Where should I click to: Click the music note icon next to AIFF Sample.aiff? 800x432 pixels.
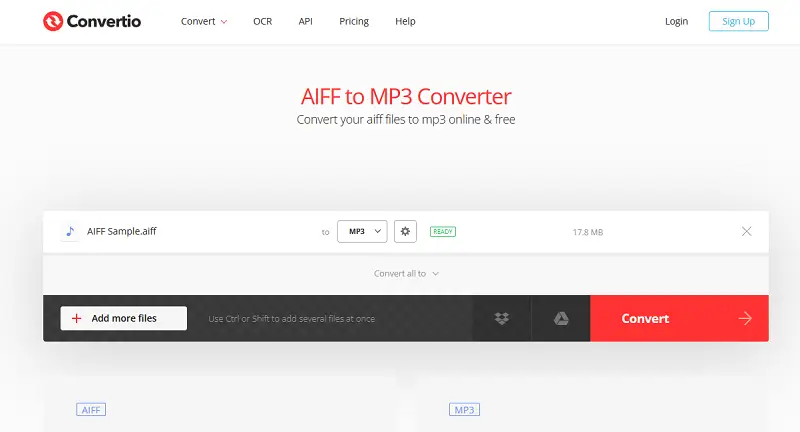pos(70,232)
